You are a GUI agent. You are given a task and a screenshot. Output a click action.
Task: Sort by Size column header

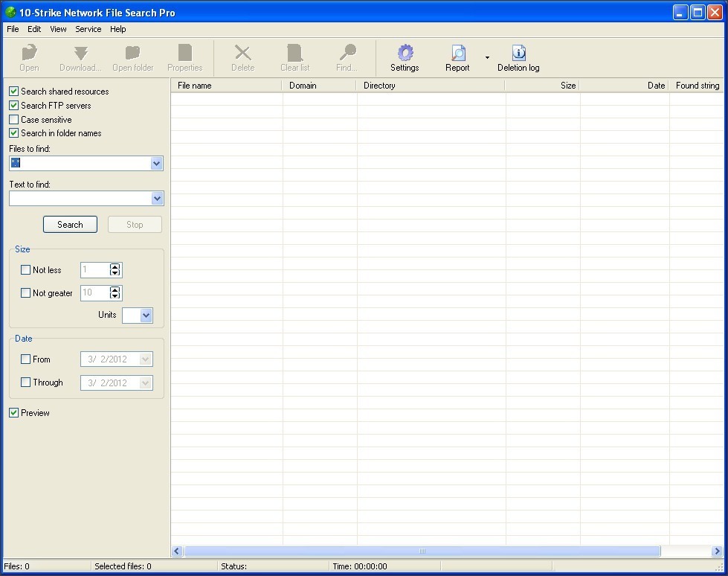click(542, 86)
